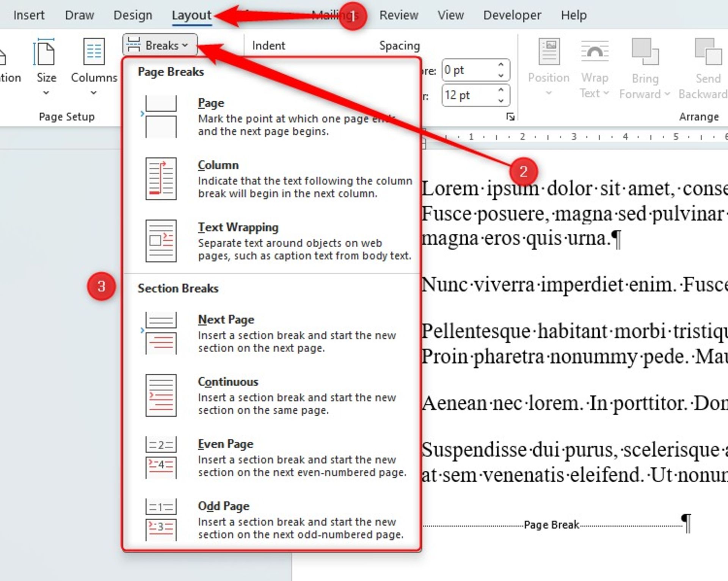Decrease the 12 pt spacing value with the down arrow
This screenshot has width=728, height=581.
click(x=501, y=100)
